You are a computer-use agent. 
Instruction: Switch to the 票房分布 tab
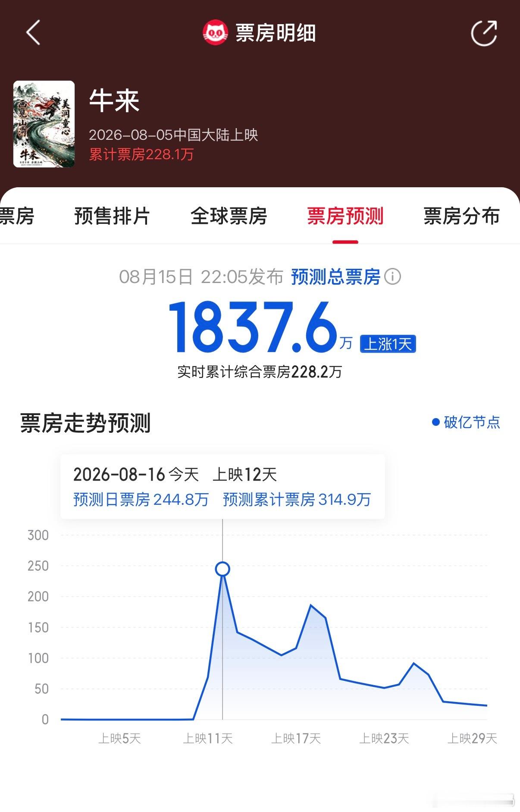click(x=462, y=216)
